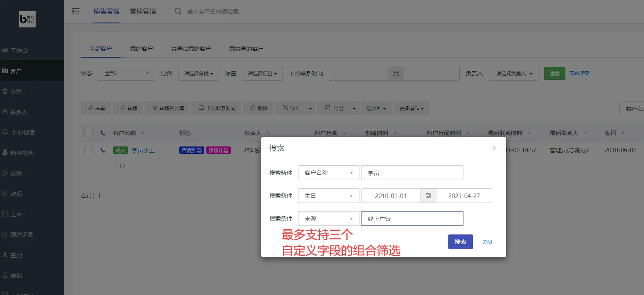Select the 全部客户 tab
644x295 pixels.
tap(101, 49)
